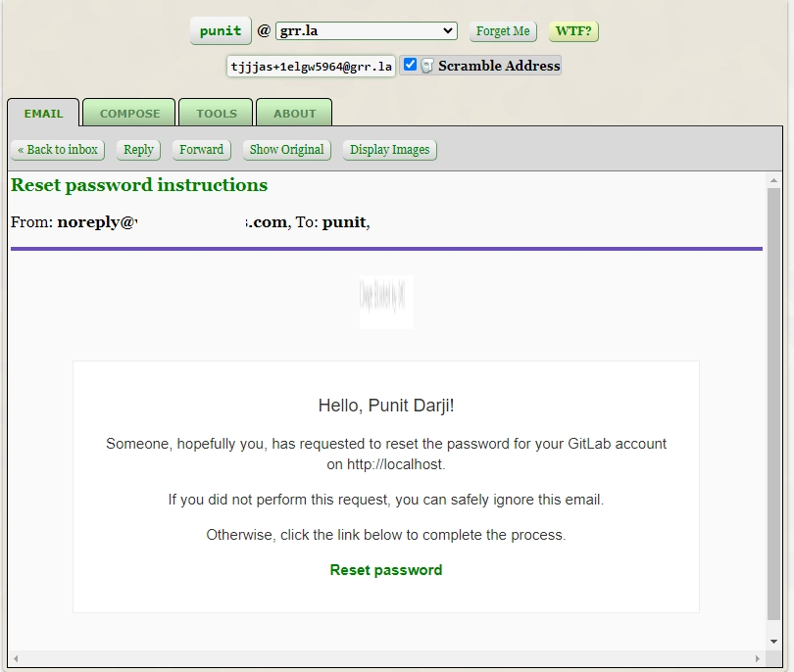Click the Back to inbox button
This screenshot has height=672, width=794.
point(58,150)
